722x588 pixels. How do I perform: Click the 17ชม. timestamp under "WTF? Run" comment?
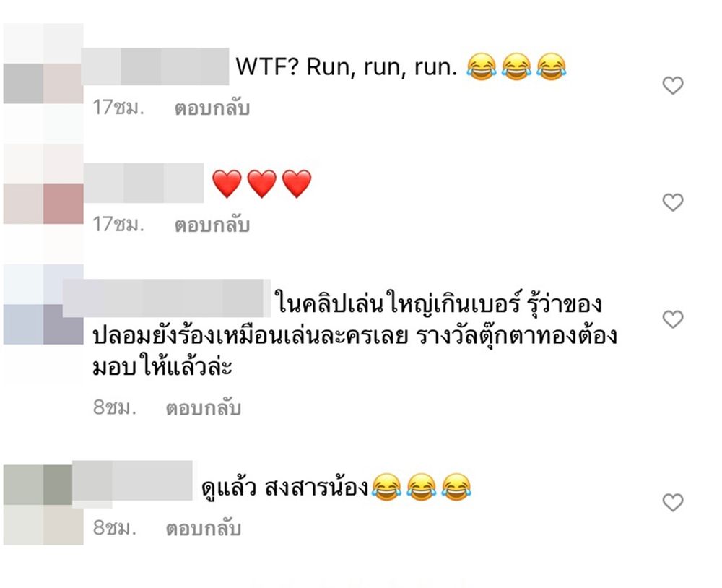(x=118, y=108)
